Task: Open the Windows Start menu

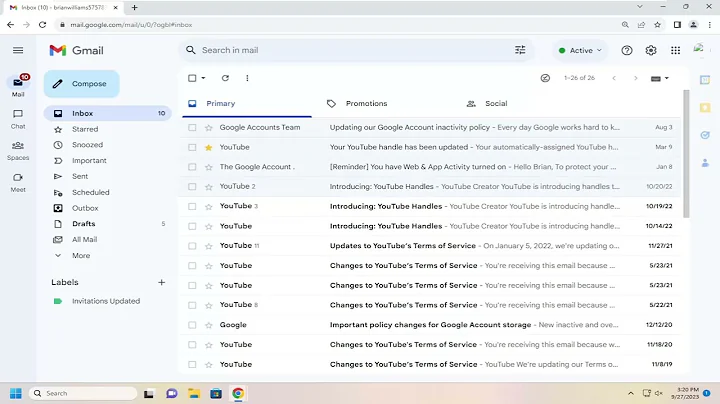Action: tap(16, 393)
